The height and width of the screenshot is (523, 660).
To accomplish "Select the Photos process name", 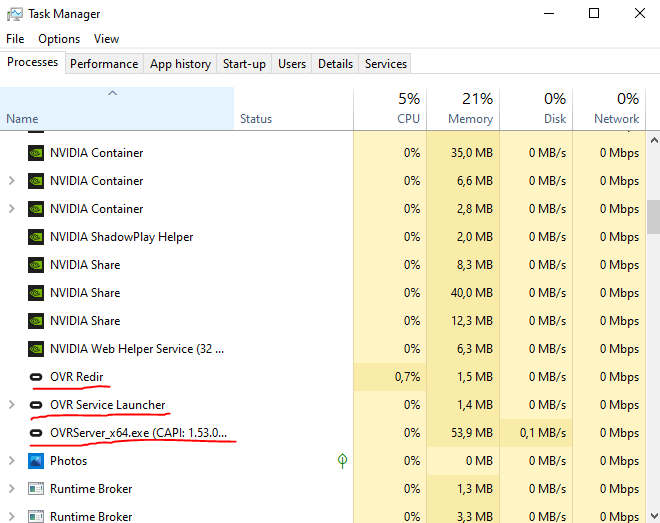I will (x=69, y=461).
